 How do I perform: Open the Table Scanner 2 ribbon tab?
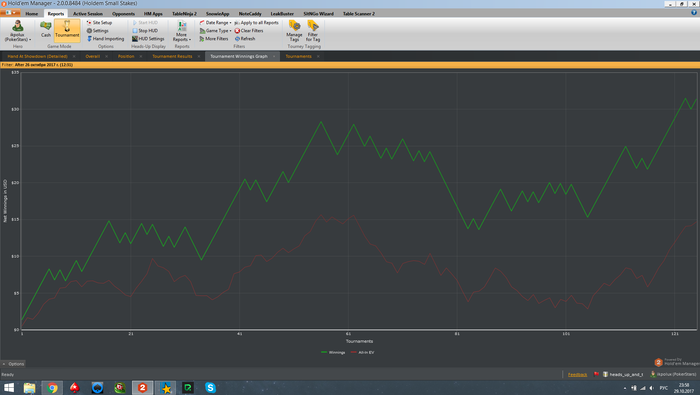(x=358, y=14)
